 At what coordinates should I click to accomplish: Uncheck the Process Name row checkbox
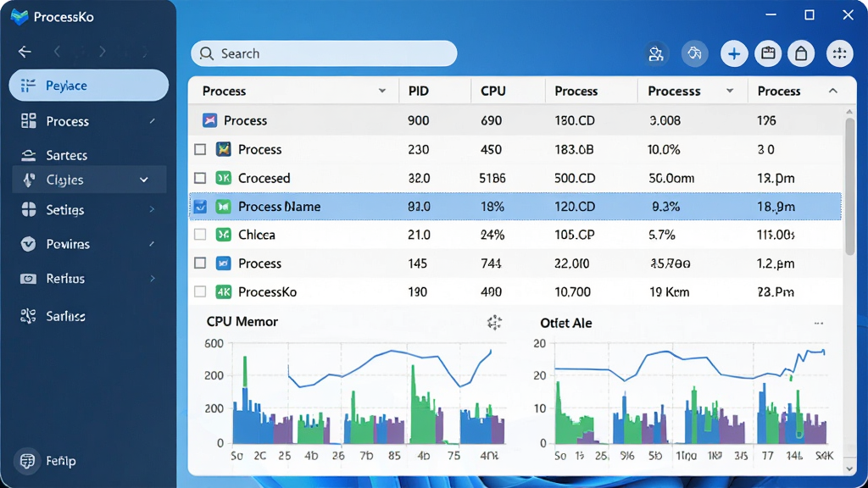pyautogui.click(x=200, y=207)
